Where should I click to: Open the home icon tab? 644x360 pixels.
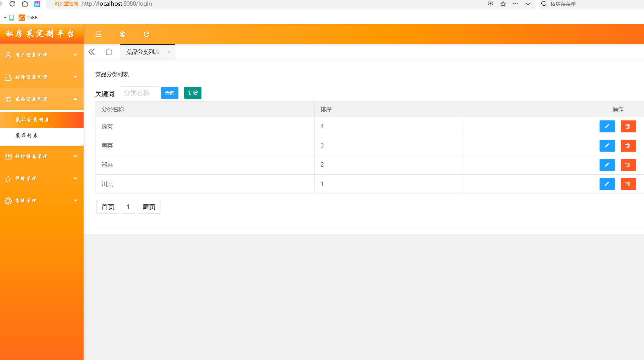tap(109, 52)
